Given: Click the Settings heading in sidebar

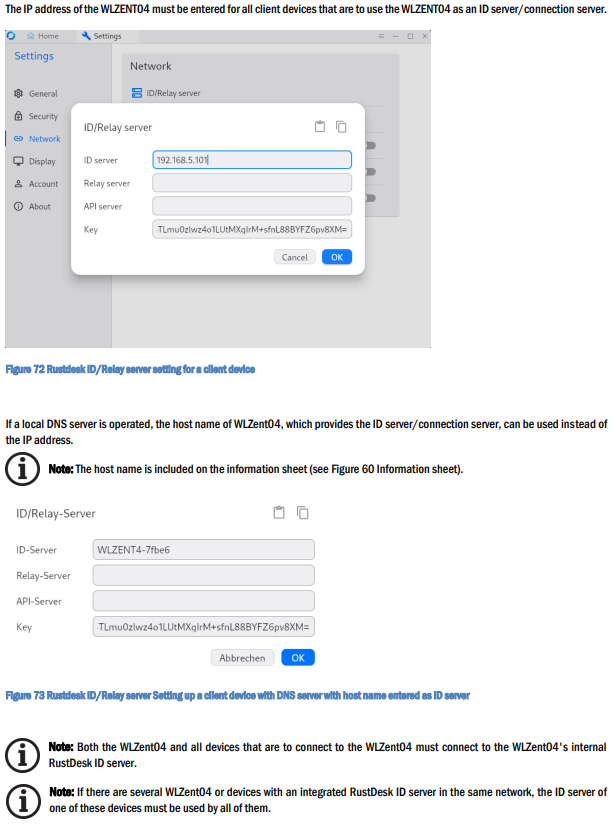Looking at the screenshot, I should 34,56.
